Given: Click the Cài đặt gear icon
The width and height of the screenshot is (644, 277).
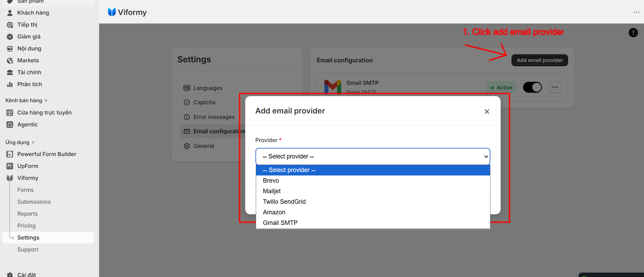Looking at the screenshot, I should 10,275.
